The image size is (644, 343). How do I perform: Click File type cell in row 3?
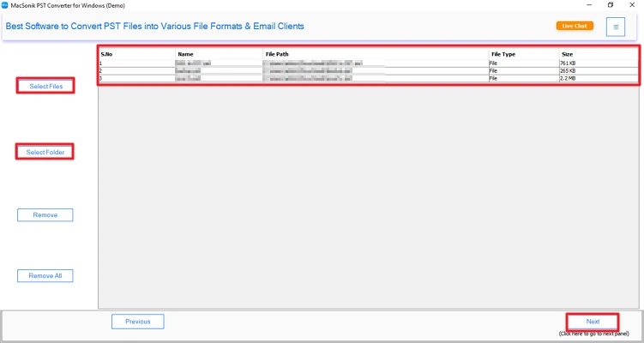[x=524, y=78]
